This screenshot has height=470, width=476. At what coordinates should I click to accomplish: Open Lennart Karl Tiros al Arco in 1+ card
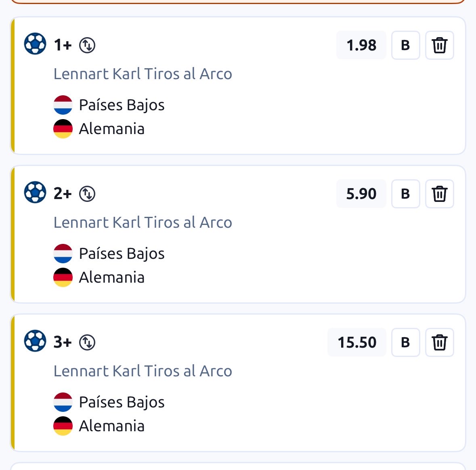[x=143, y=74]
